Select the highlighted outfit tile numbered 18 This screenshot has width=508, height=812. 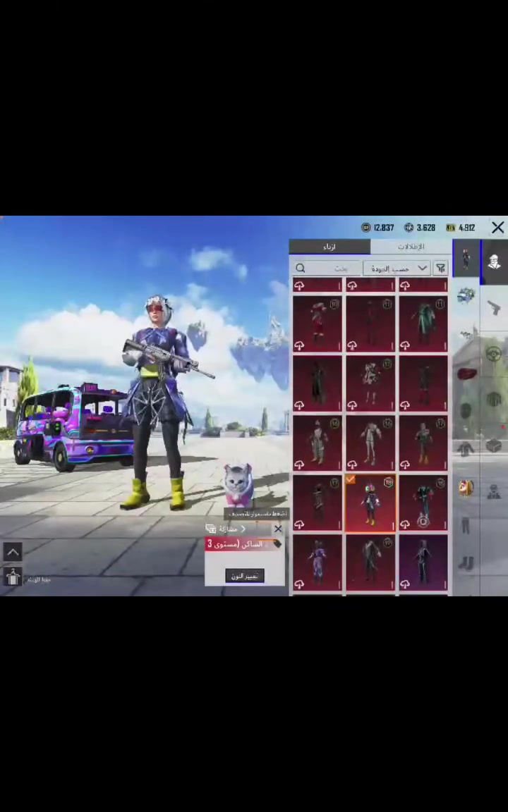click(x=370, y=503)
